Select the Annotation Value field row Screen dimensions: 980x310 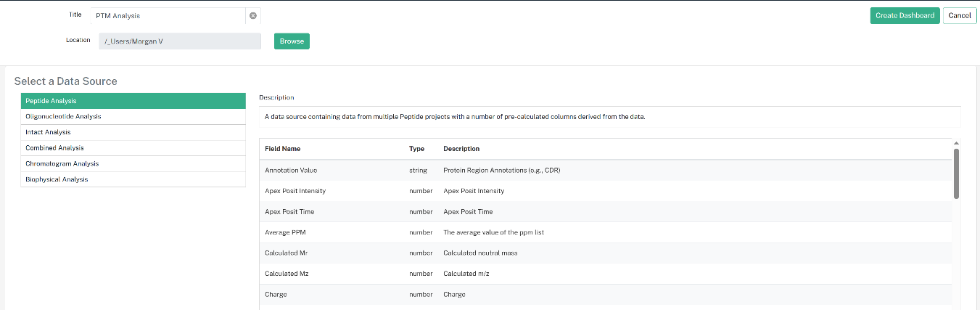click(x=605, y=171)
